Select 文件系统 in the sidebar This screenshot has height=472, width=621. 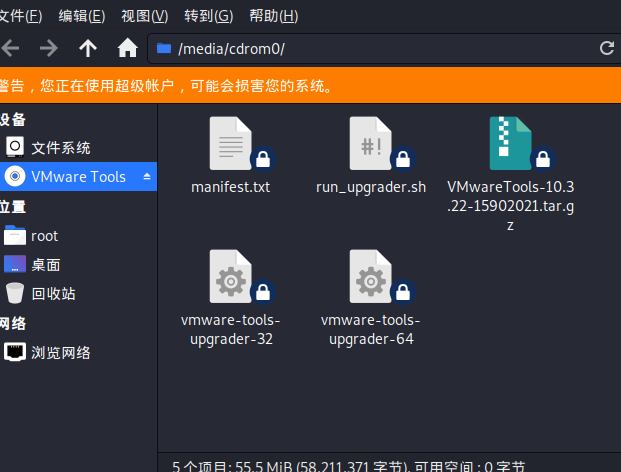78,148
